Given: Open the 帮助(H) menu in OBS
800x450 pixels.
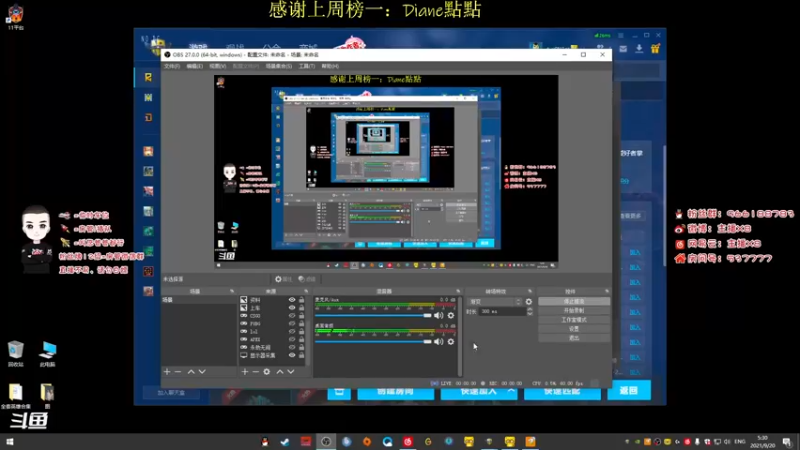Looking at the screenshot, I should [330, 66].
